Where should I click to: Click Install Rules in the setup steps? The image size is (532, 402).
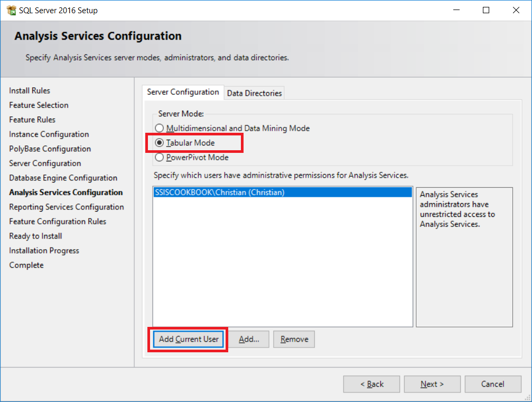(x=30, y=91)
